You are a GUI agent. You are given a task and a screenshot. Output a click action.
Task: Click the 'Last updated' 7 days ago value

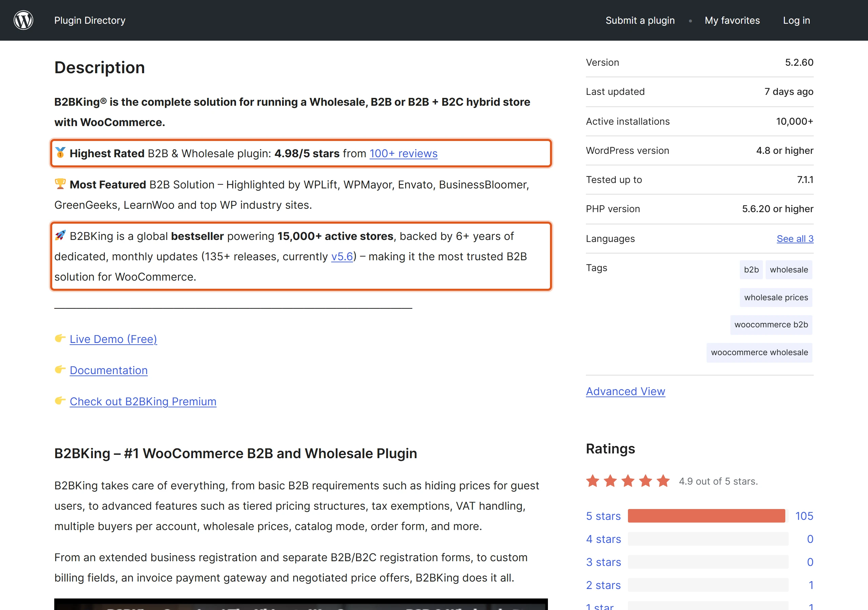tap(789, 92)
